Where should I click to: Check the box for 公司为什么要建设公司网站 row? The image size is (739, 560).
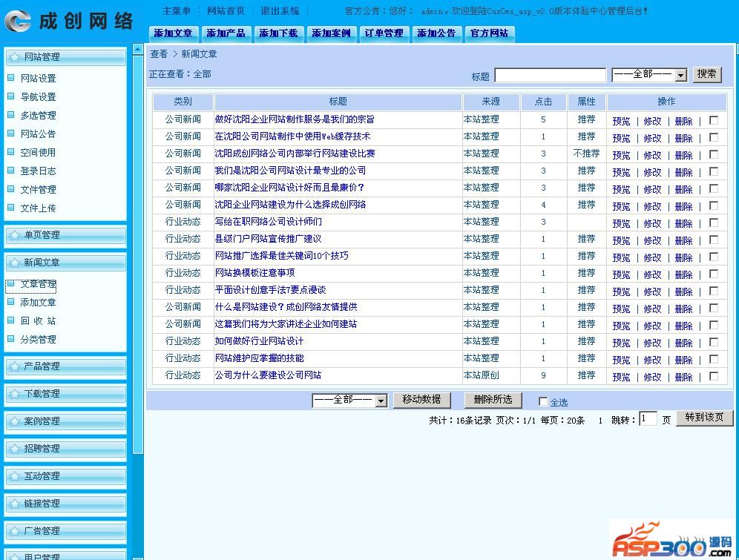tap(714, 376)
